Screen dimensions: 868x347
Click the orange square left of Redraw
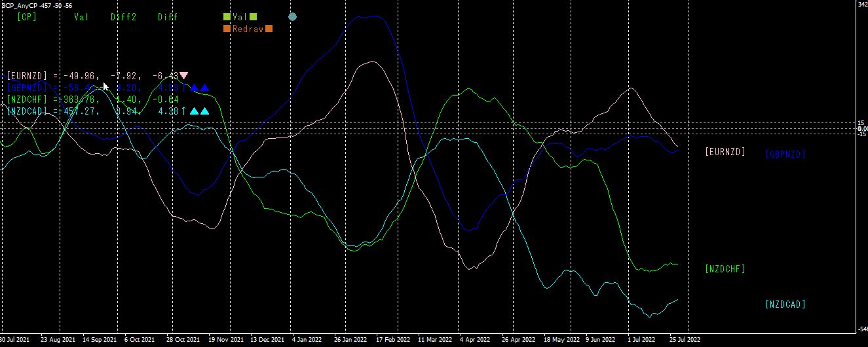[227, 29]
